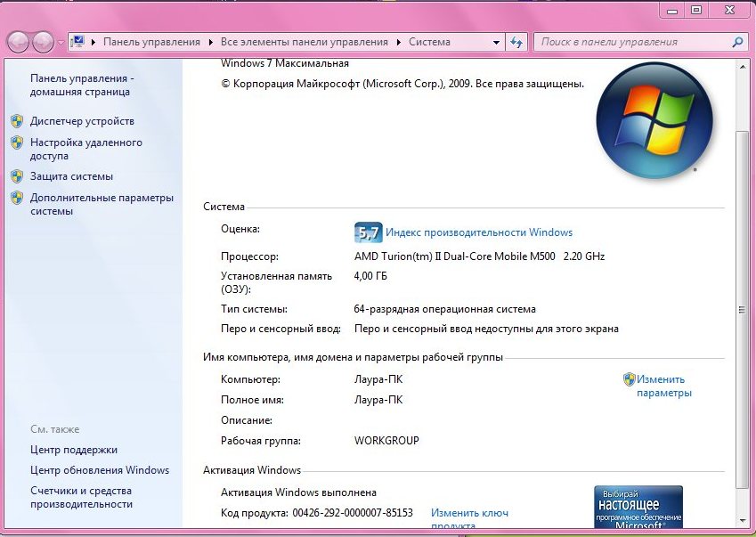Viewport: 756px width, 537px height.
Task: Open Все элементы панели управления breadcrumb
Action: pyautogui.click(x=305, y=42)
